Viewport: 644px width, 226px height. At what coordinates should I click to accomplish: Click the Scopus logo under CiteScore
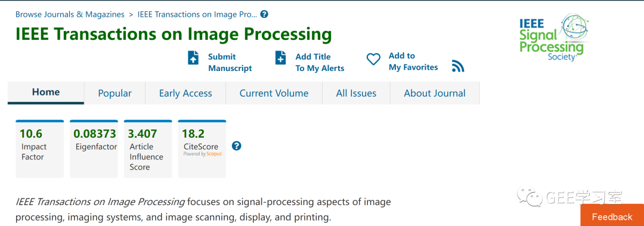(x=203, y=154)
